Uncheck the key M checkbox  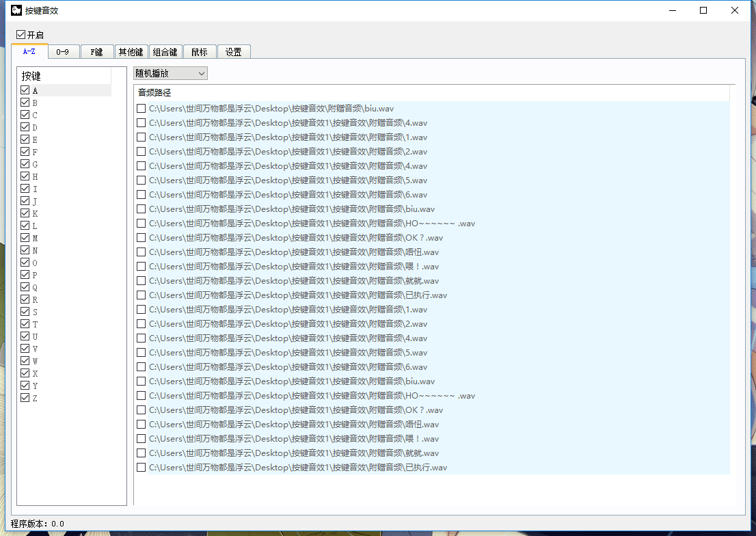[x=25, y=238]
